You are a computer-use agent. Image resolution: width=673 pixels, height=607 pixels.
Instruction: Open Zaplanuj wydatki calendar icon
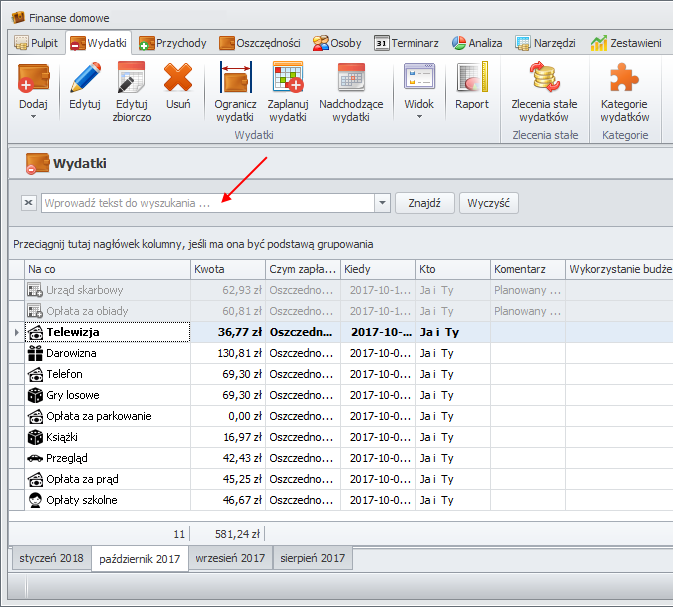pyautogui.click(x=288, y=79)
